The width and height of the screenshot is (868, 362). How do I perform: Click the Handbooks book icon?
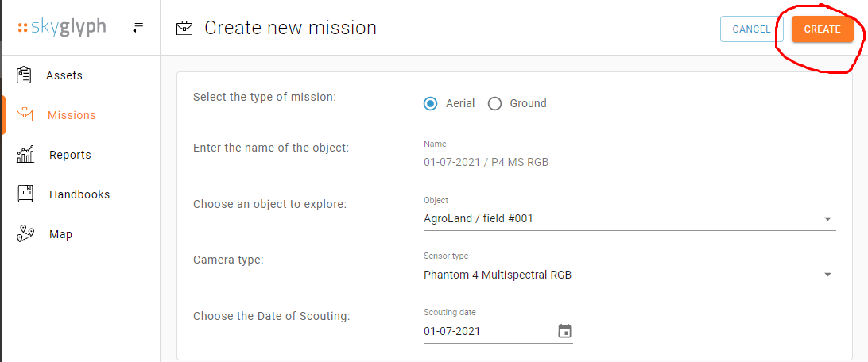pyautogui.click(x=25, y=194)
